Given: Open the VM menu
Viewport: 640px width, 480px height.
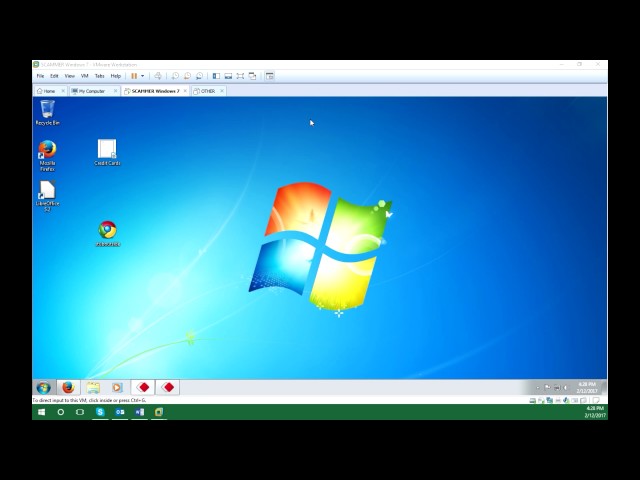Looking at the screenshot, I should [84, 76].
